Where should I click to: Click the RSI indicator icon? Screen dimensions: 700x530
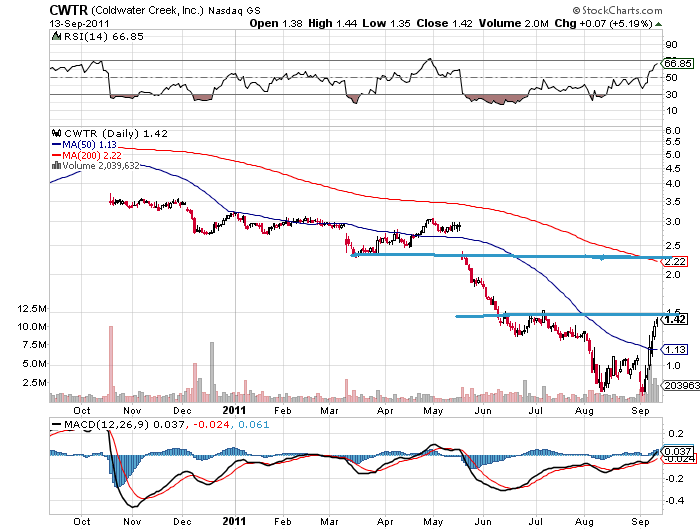pos(56,37)
